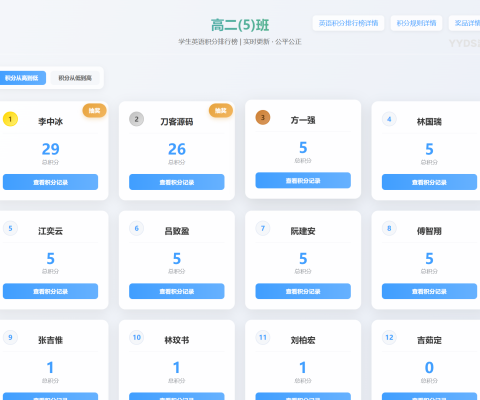Click 查看积分记录 on 吕致盈's card

(177, 291)
